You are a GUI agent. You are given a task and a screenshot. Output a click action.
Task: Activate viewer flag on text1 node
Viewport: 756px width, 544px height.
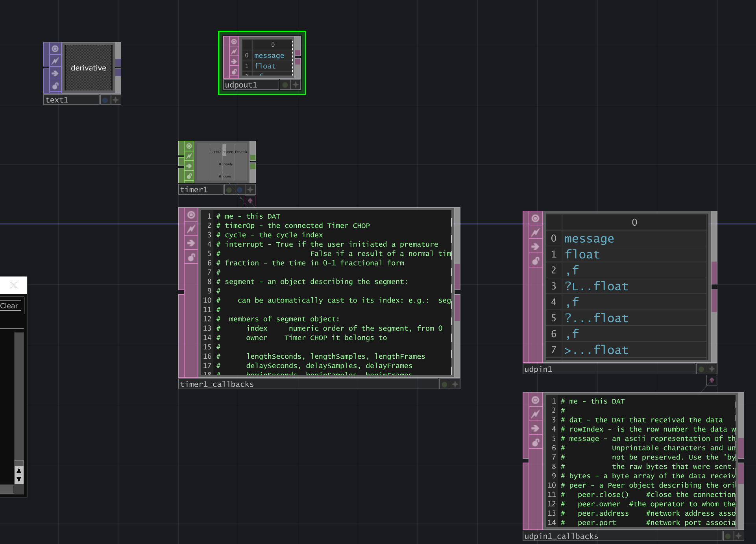pos(55,49)
